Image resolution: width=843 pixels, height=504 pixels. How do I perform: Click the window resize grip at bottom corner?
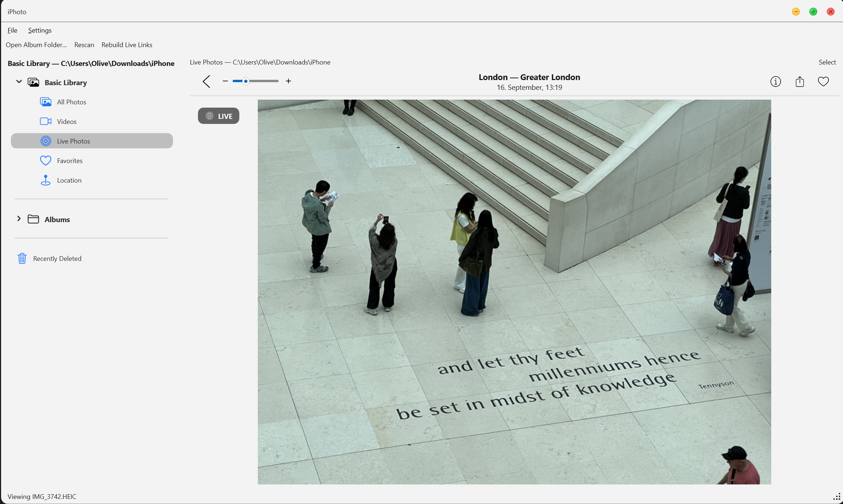pyautogui.click(x=837, y=497)
